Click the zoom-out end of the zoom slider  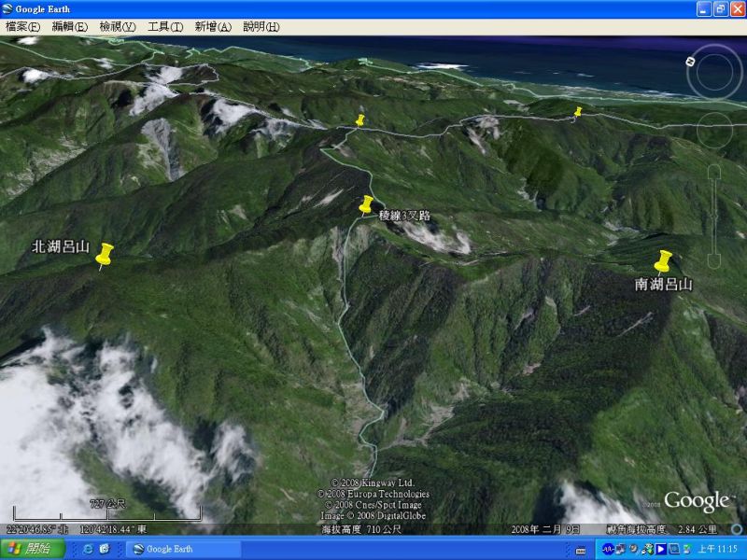point(713,261)
